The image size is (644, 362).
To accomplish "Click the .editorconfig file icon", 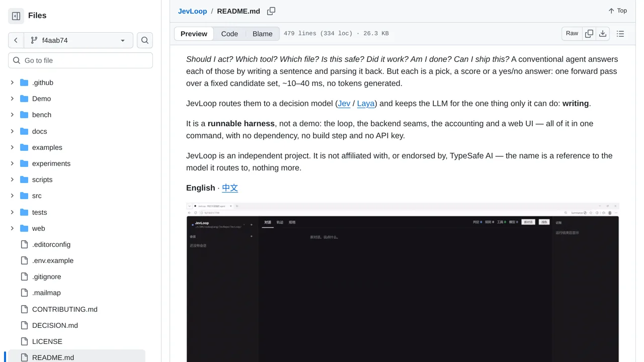I will (24, 244).
